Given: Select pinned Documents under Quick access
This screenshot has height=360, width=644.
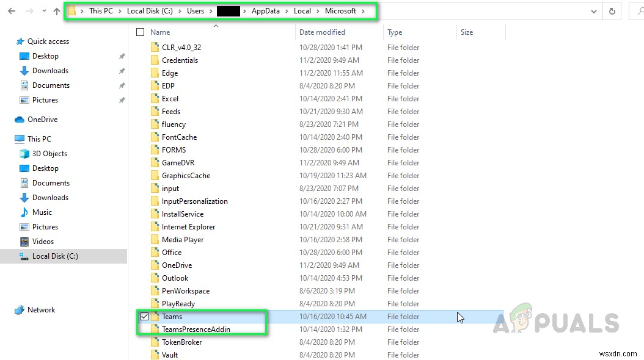Looking at the screenshot, I should click(51, 85).
